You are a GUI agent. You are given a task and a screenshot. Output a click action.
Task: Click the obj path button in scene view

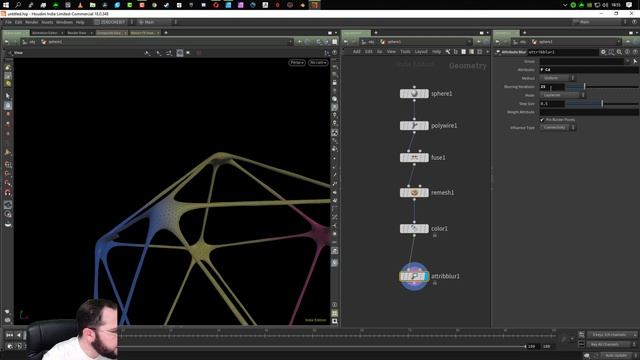pyautogui.click(x=29, y=42)
